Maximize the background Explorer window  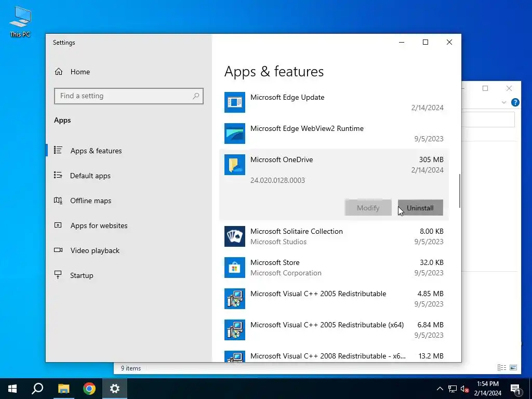485,88
